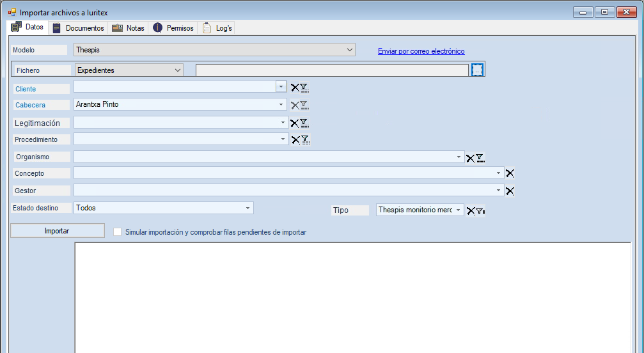Open the Cabecera dropdown with Arantxa Pinto
Screen dimensions: 644x353
click(x=281, y=104)
